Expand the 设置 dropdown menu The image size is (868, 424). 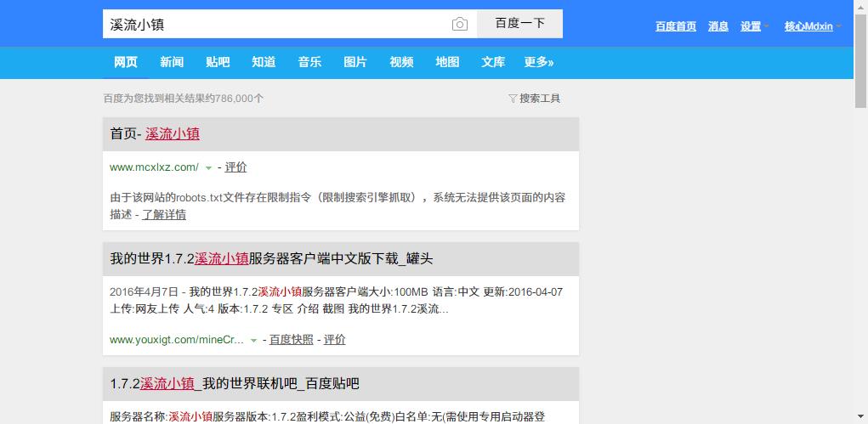pyautogui.click(x=755, y=26)
